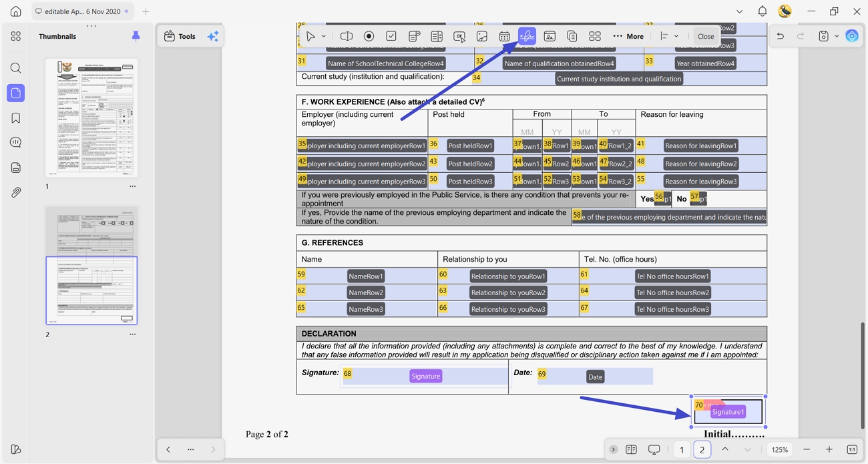Open the Thumbnails sidebar panel icon
This screenshot has height=464, width=868.
point(16,93)
